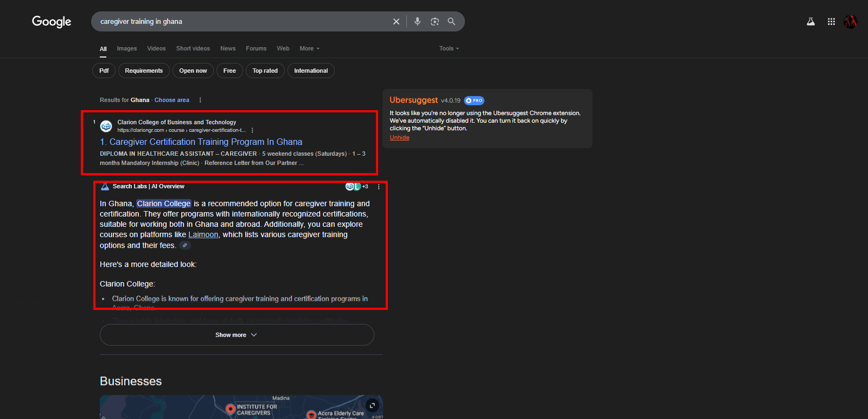Viewport: 868px width, 419px height.
Task: Expand AI Overview with Show more
Action: [x=237, y=335]
